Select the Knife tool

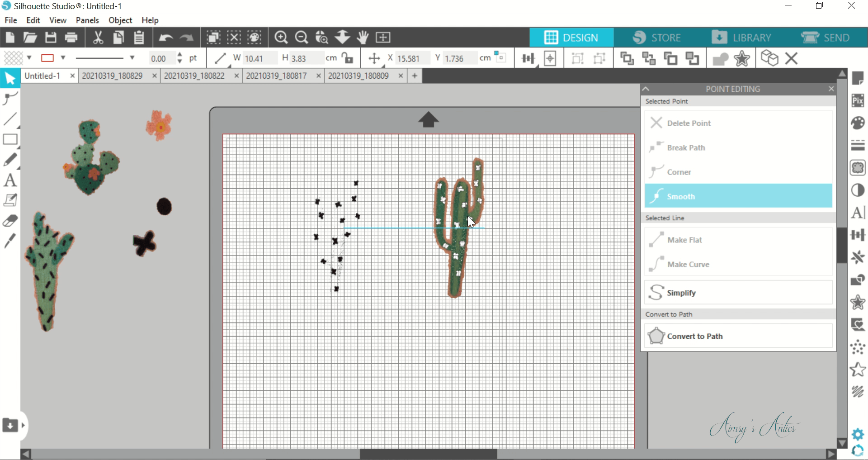coord(10,241)
